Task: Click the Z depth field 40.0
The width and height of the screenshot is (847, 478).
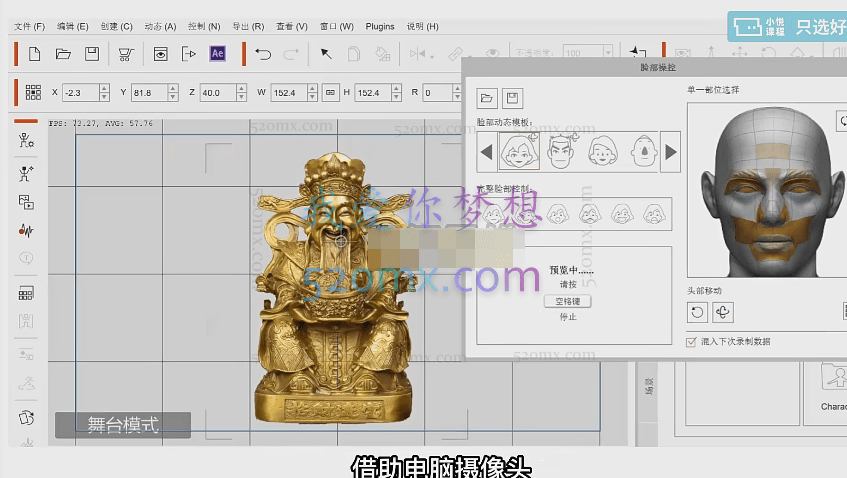Action: 218,92
